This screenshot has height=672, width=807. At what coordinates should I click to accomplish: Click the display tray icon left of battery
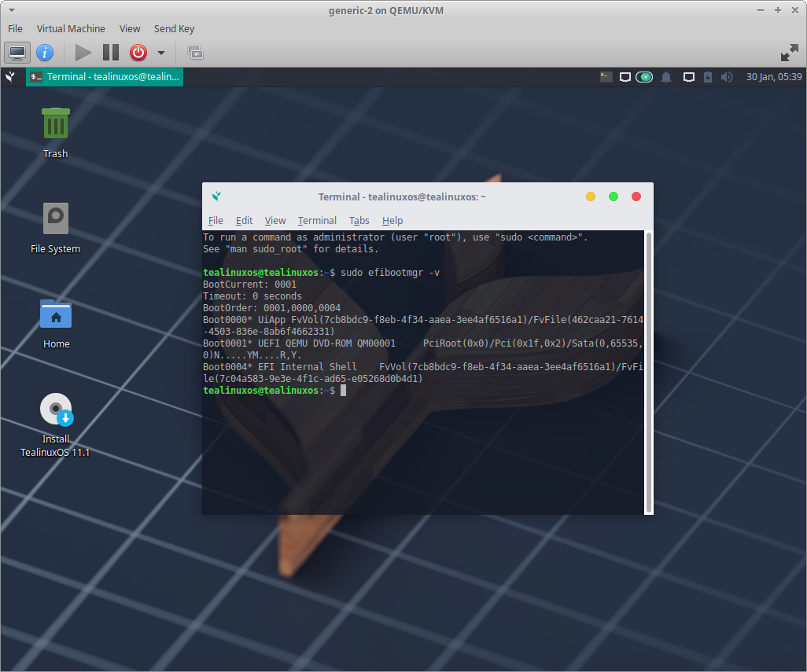(689, 77)
